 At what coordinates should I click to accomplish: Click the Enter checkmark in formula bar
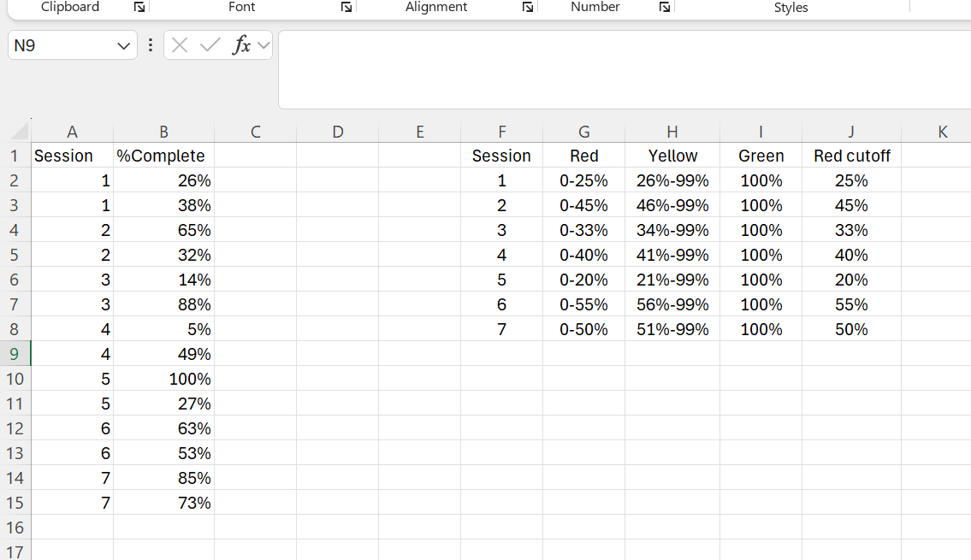click(x=210, y=45)
